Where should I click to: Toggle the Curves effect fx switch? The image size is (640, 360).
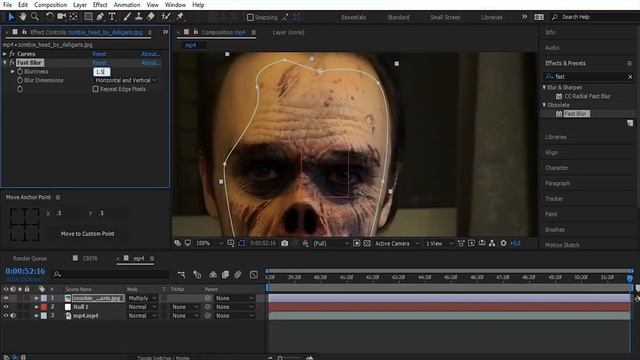[x=12, y=54]
